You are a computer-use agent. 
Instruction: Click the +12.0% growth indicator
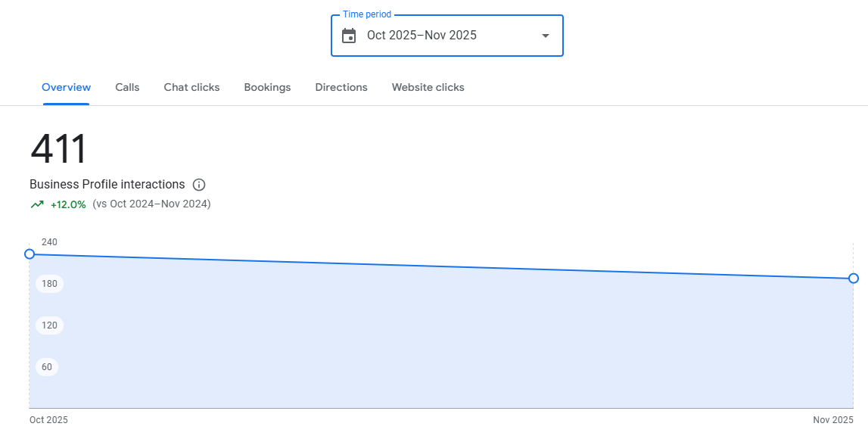[67, 204]
